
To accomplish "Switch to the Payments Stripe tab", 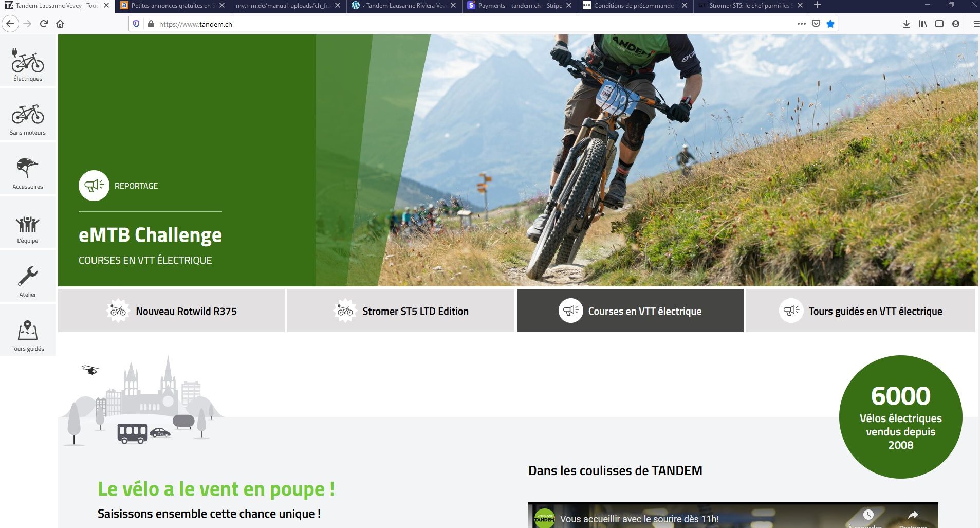I will (519, 6).
